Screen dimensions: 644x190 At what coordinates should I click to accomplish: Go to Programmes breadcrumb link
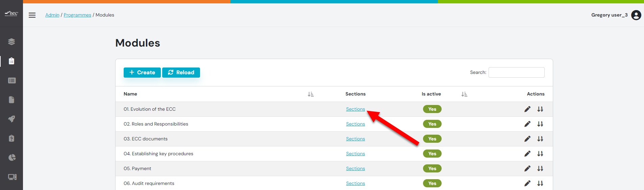point(77,15)
